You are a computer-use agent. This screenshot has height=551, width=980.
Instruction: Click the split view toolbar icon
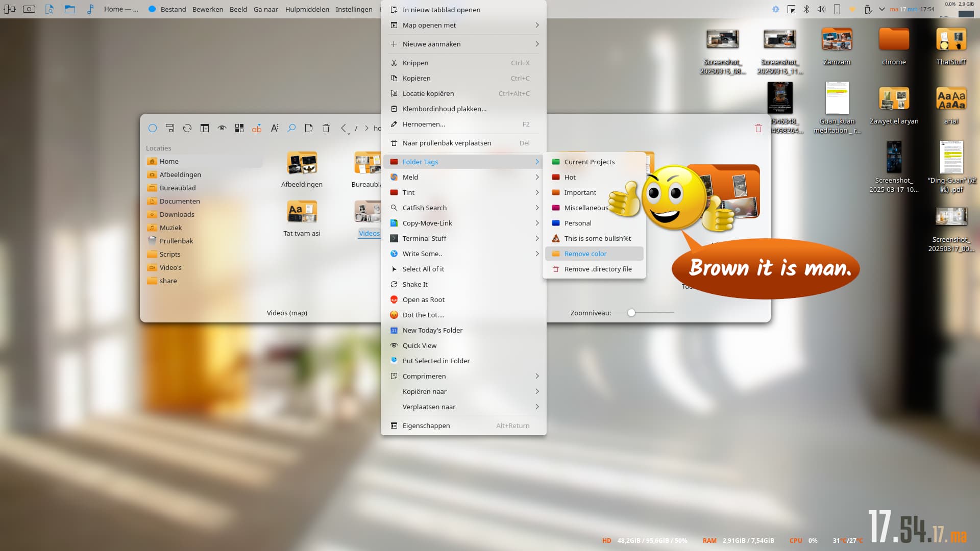(x=205, y=128)
